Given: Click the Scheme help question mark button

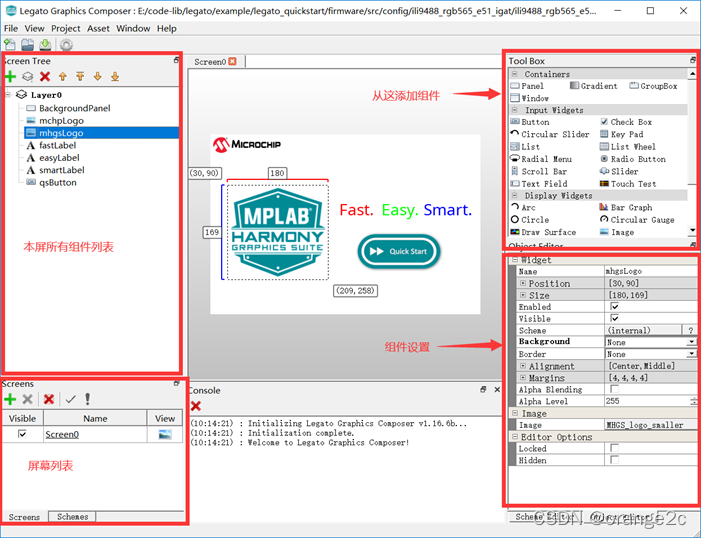Looking at the screenshot, I should [690, 330].
